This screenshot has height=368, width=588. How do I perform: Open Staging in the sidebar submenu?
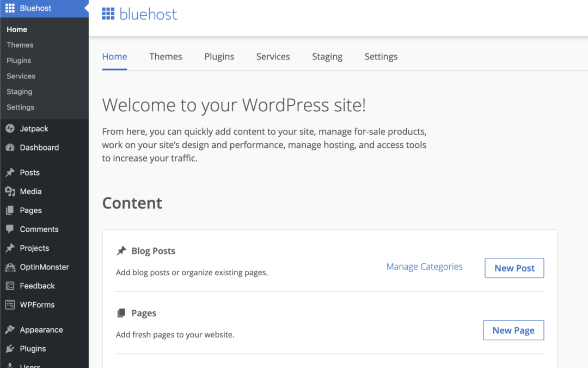[20, 92]
